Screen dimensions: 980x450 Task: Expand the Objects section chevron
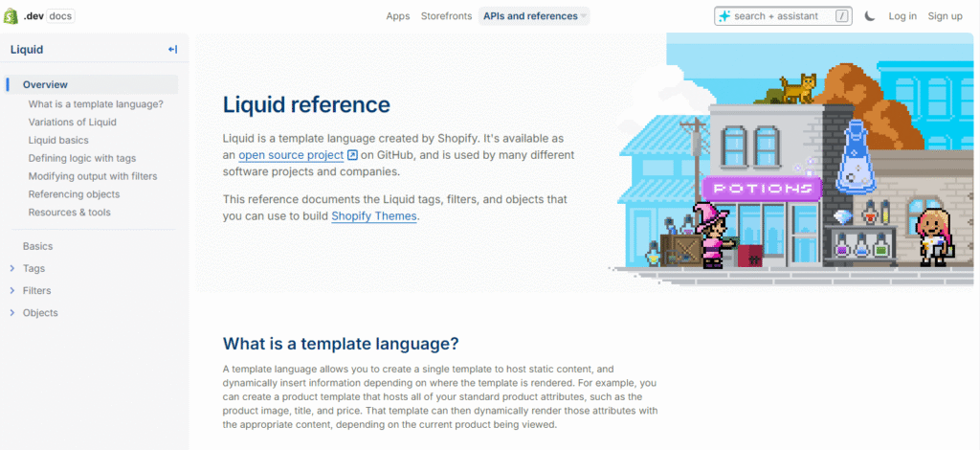[x=11, y=313]
